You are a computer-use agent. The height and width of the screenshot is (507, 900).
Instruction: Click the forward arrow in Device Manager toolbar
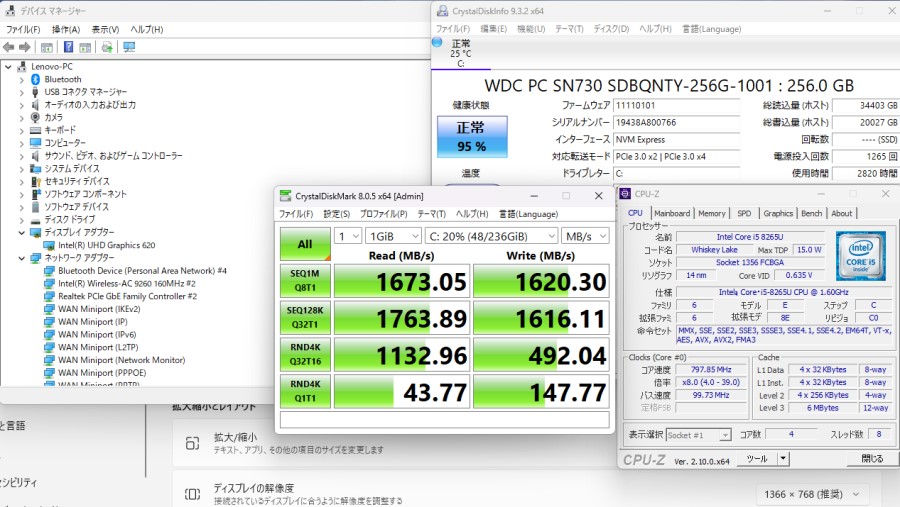point(25,47)
